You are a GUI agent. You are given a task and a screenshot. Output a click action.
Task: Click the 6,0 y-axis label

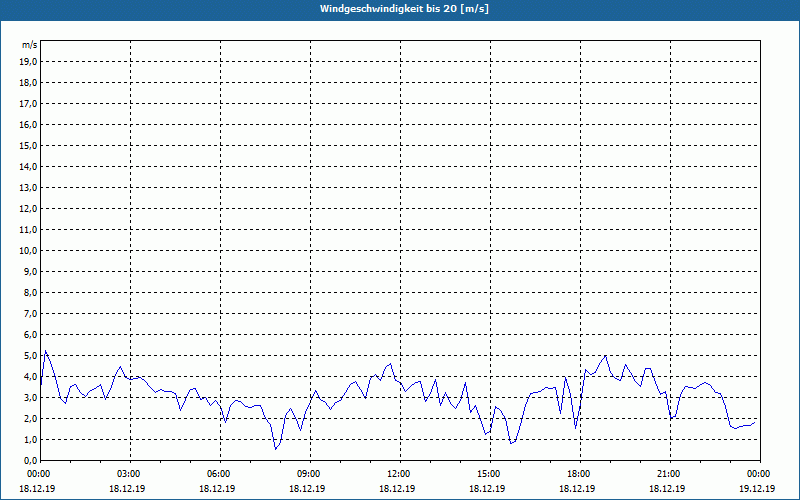pos(30,335)
